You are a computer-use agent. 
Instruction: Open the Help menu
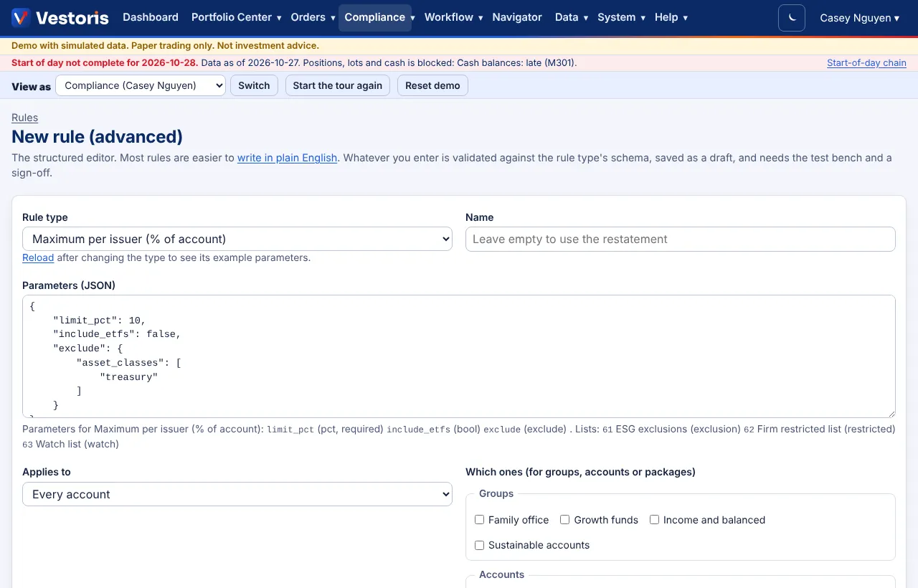pyautogui.click(x=671, y=17)
